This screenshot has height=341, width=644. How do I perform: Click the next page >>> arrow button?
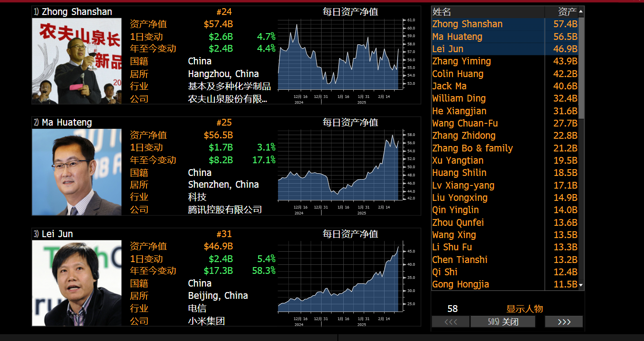(564, 322)
